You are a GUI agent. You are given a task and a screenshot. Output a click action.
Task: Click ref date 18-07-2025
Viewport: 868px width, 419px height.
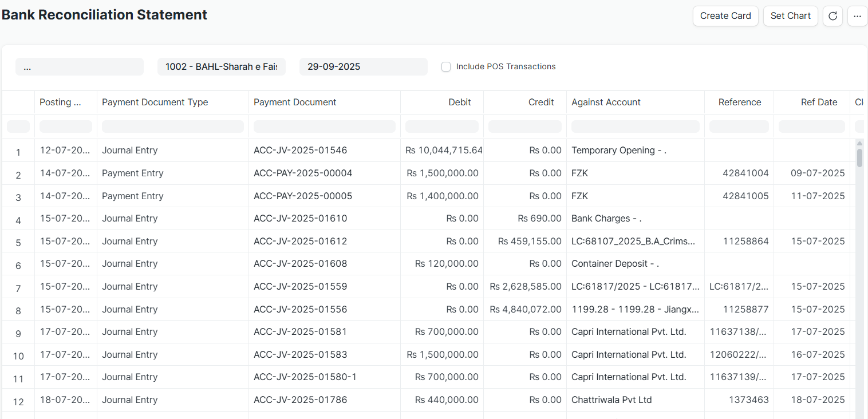(818, 400)
